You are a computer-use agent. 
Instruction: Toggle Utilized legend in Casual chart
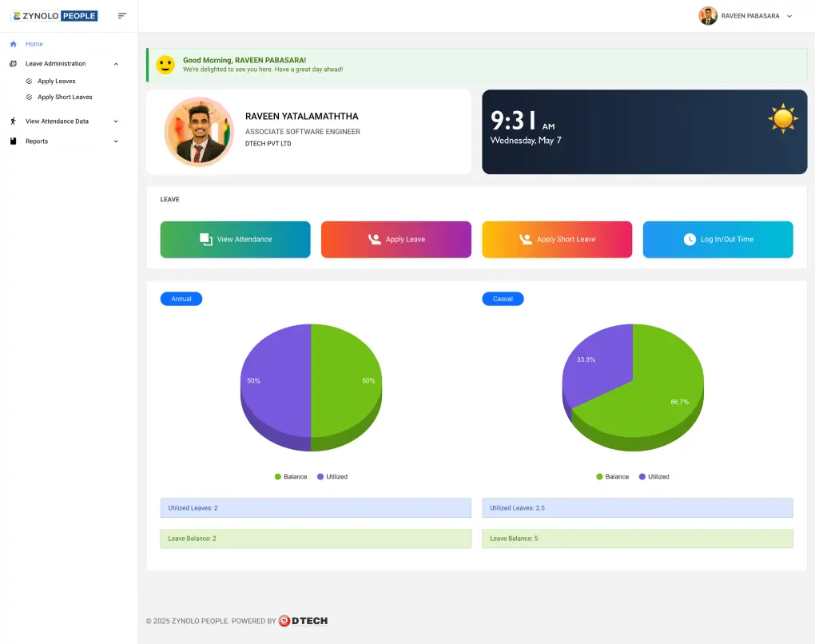click(654, 477)
